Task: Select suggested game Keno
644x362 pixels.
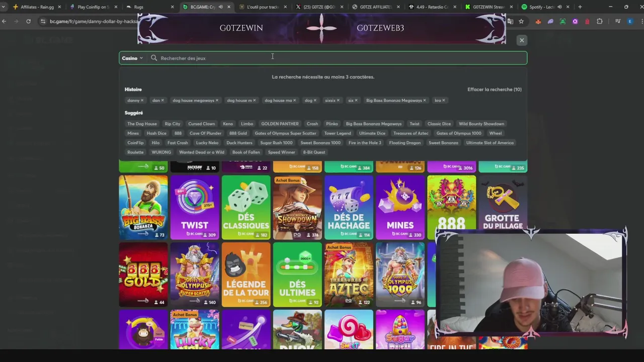Action: point(227,124)
